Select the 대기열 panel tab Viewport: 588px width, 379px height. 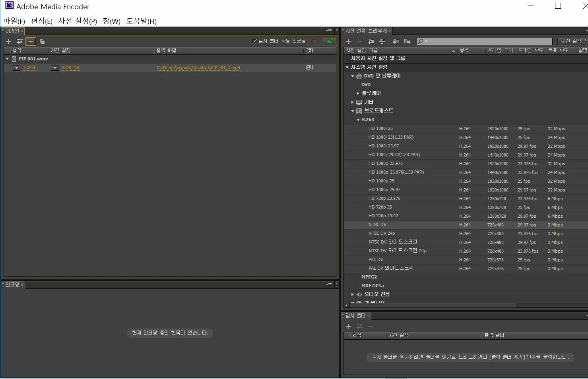pyautogui.click(x=12, y=31)
